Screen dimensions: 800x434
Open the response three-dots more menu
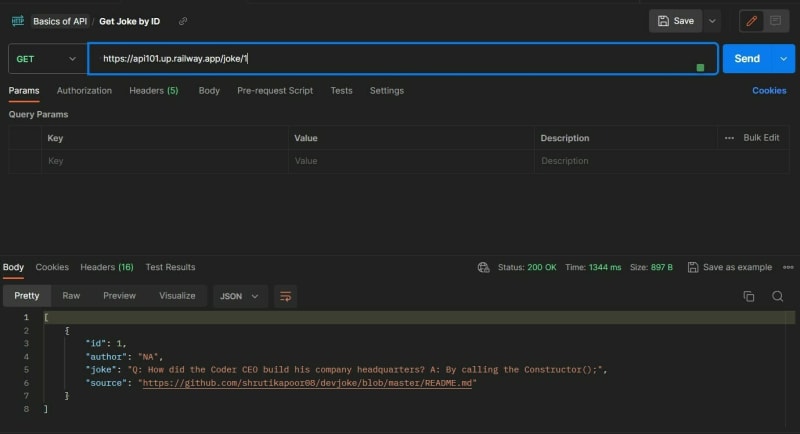(788, 267)
